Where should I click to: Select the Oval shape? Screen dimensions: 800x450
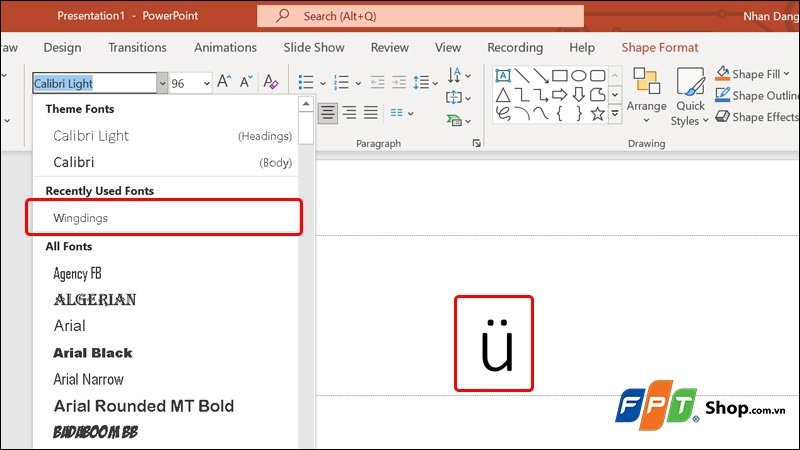pyautogui.click(x=579, y=76)
